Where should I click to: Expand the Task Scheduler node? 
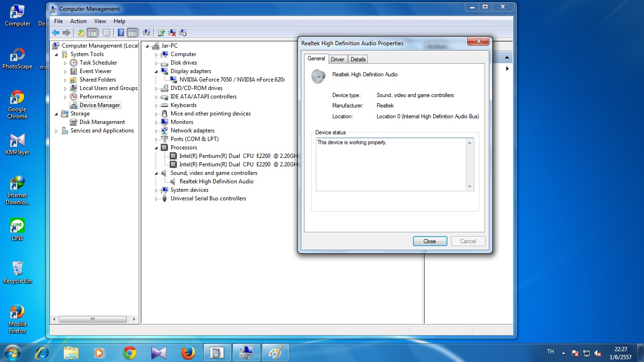click(65, 63)
